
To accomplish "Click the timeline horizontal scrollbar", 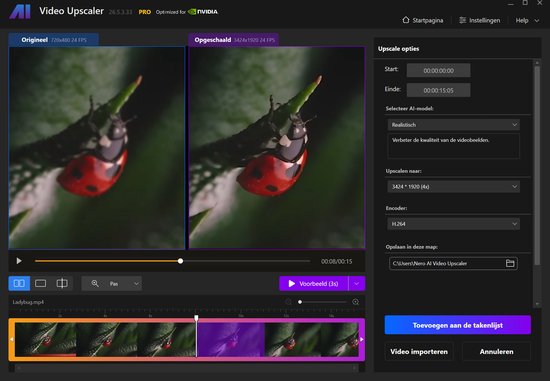I will click(x=187, y=368).
